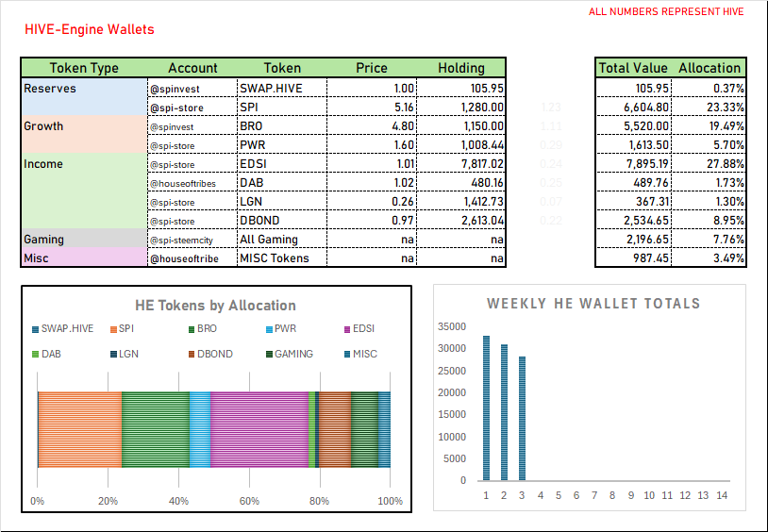This screenshot has width=768, height=532.
Task: Select the week 2 bar in wallet totals
Action: tap(504, 412)
